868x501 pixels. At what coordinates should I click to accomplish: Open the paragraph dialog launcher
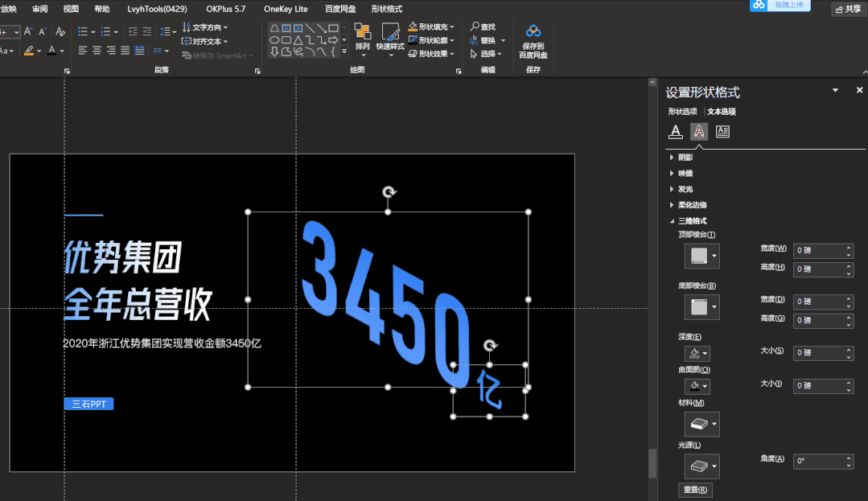(x=257, y=71)
